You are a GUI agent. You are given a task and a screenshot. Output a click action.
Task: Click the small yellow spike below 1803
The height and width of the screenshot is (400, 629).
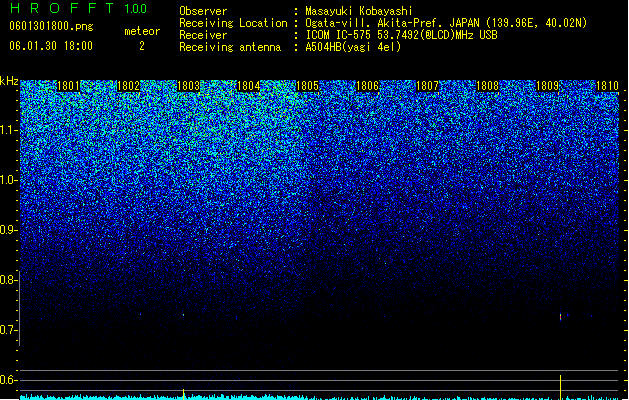click(x=184, y=394)
